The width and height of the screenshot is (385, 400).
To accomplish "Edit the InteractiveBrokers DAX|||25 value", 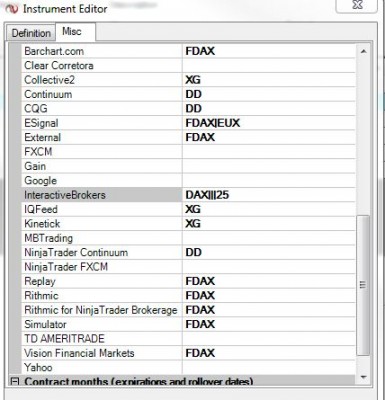I will coord(269,195).
